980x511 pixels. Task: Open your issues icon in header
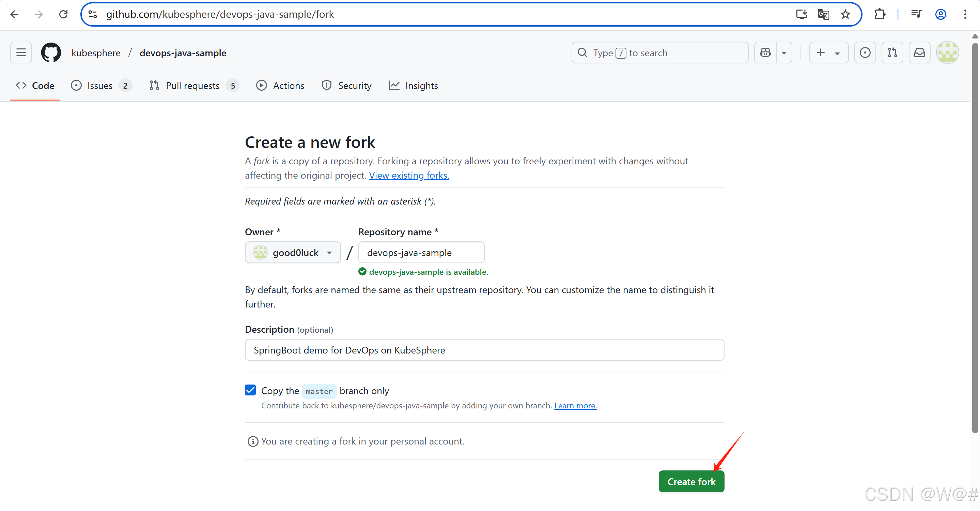(x=865, y=52)
